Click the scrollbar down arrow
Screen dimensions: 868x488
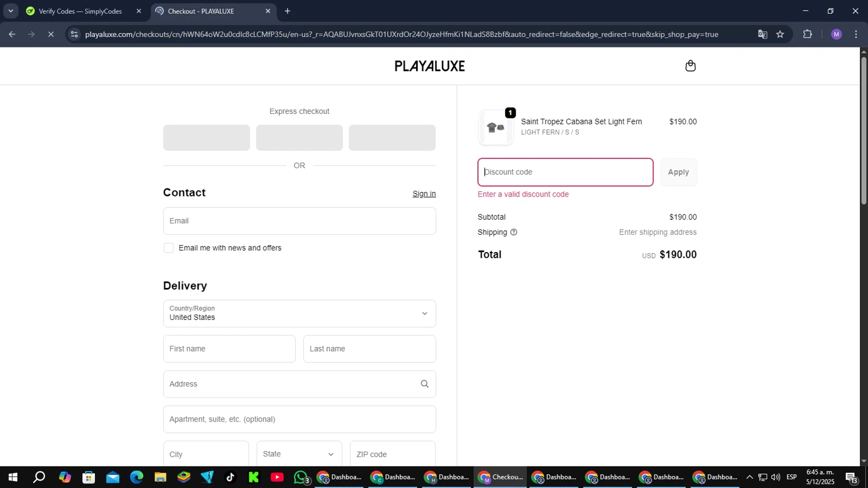[x=863, y=461]
